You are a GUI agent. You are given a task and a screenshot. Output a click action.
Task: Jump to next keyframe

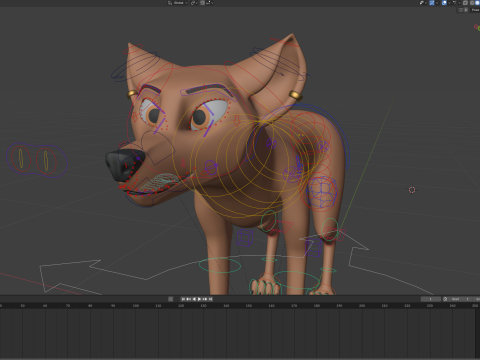pos(205,299)
